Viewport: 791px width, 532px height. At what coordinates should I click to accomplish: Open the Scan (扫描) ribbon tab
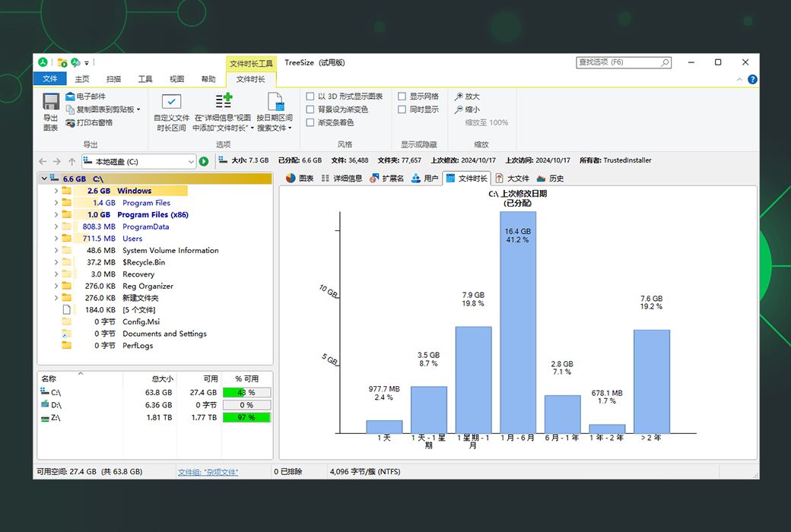[x=113, y=79]
